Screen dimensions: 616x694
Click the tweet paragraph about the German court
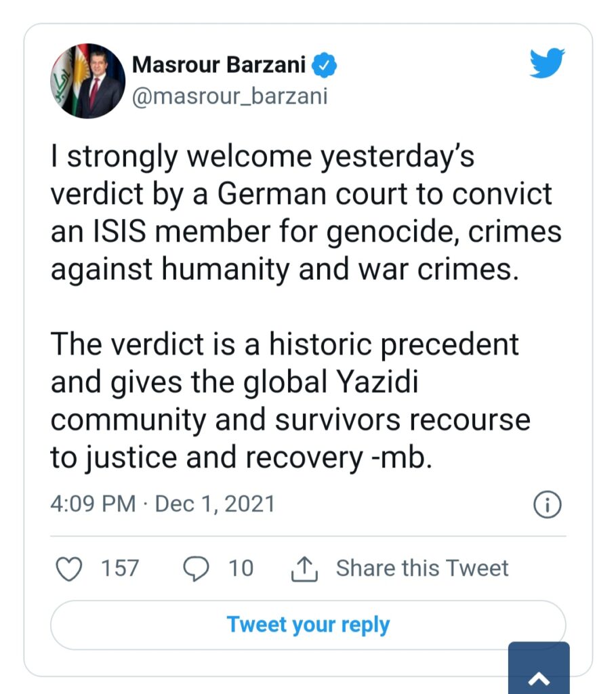click(305, 213)
